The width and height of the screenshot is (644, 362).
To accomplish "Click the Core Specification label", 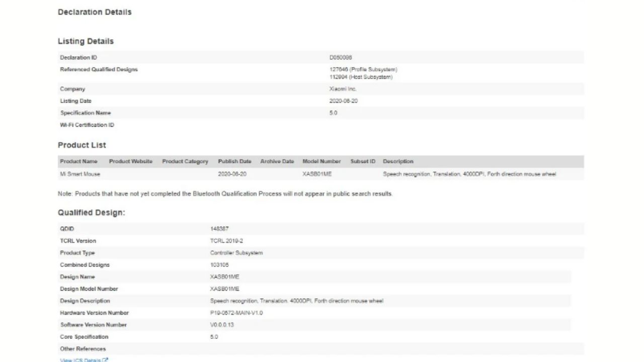I will point(84,337).
